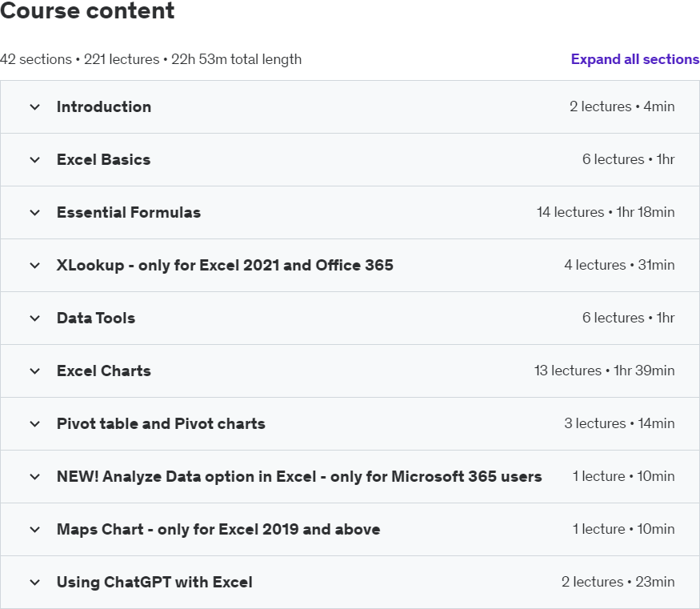Open the Introduction section title

pyautogui.click(x=104, y=106)
